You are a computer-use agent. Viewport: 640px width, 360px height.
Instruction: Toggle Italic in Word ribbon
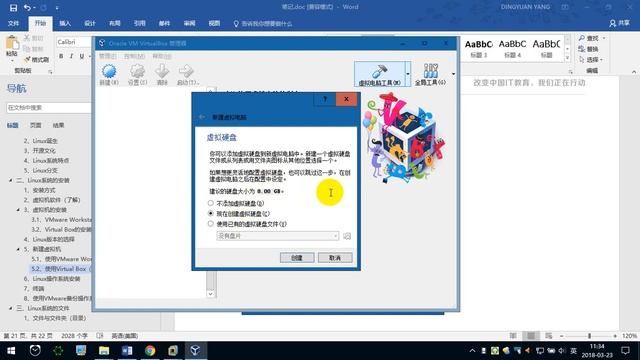71,56
